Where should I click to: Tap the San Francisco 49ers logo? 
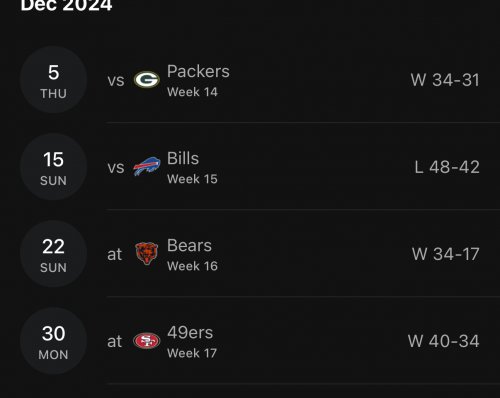point(147,341)
